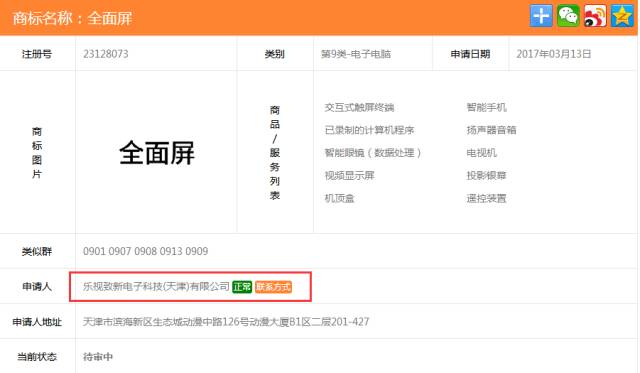Viewport: 640px width, 373px height.
Task: Click the 全面屏 trademark image
Action: click(157, 153)
